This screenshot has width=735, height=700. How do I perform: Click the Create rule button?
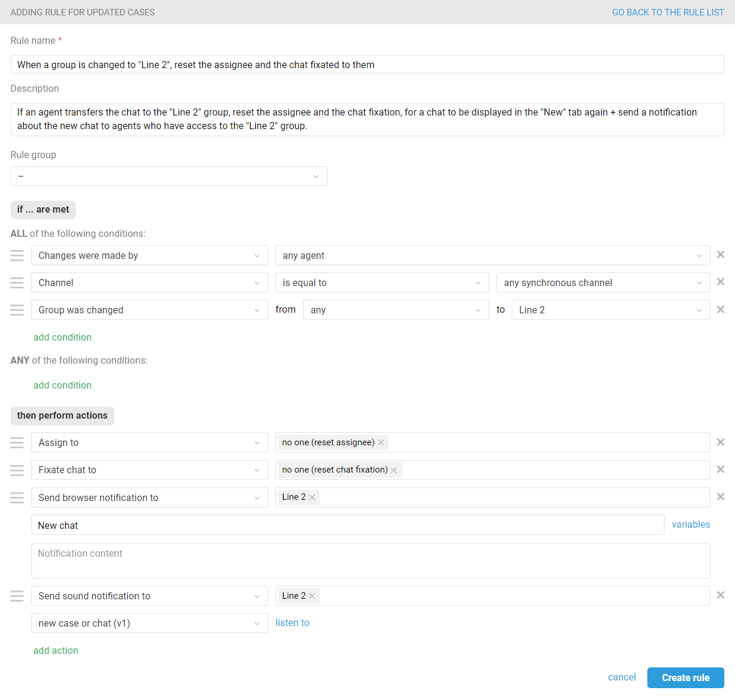point(685,678)
